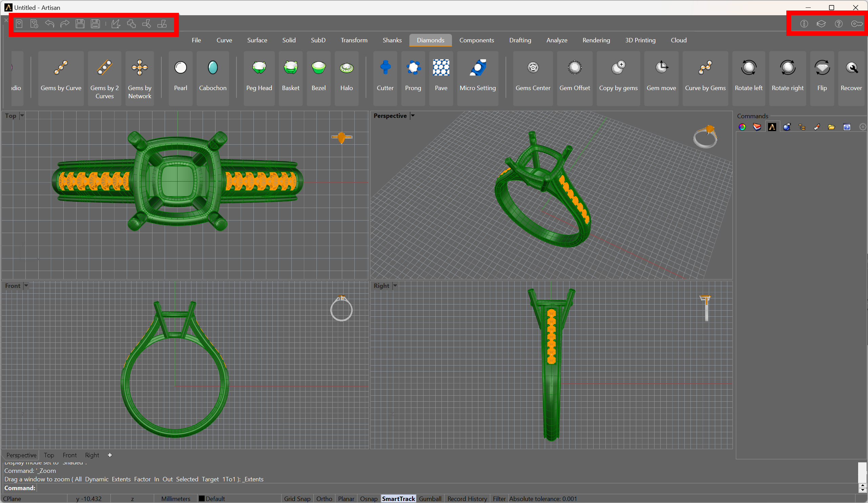Select the Cutter tool
This screenshot has height=503, width=868.
click(x=385, y=78)
